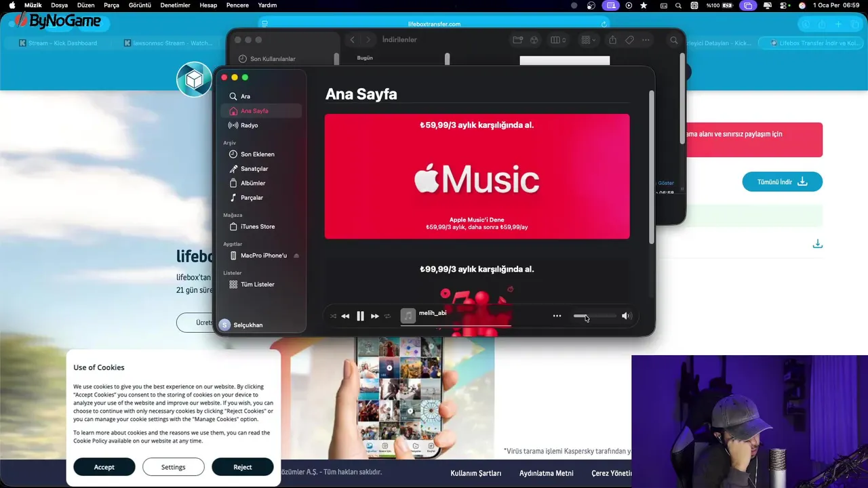Open the Hesap menu
The image size is (868, 488).
click(208, 5)
